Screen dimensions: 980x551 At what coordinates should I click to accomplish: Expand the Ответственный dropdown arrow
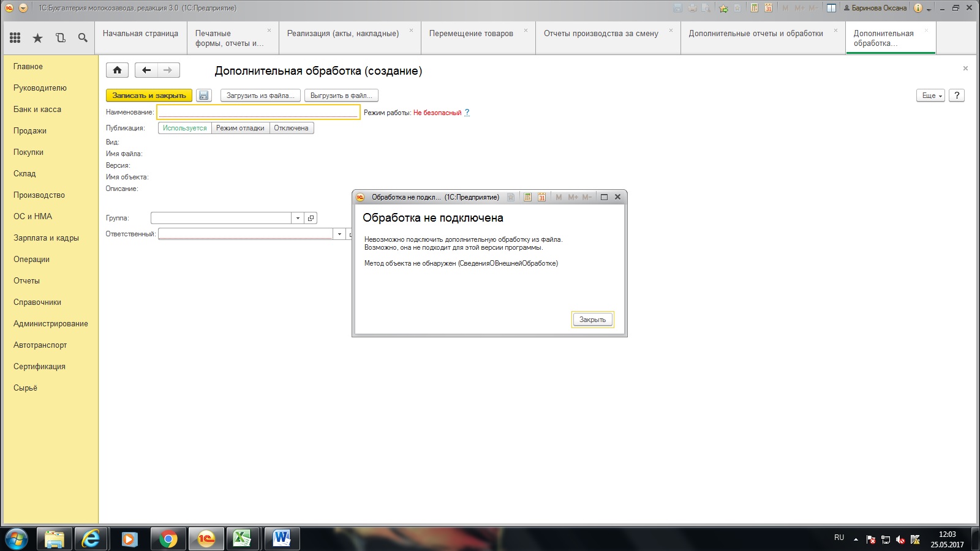(x=339, y=234)
